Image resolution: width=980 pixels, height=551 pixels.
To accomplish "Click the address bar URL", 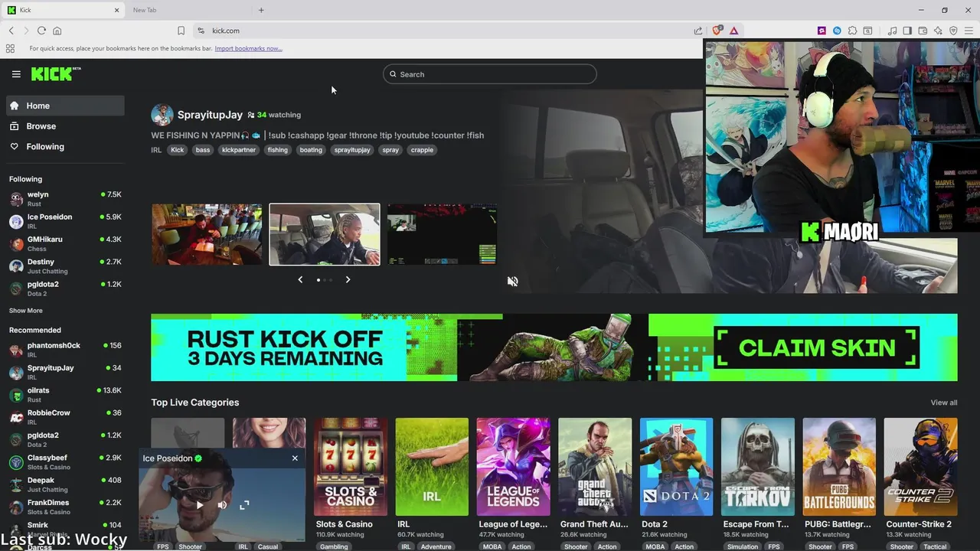I will 226,31.
